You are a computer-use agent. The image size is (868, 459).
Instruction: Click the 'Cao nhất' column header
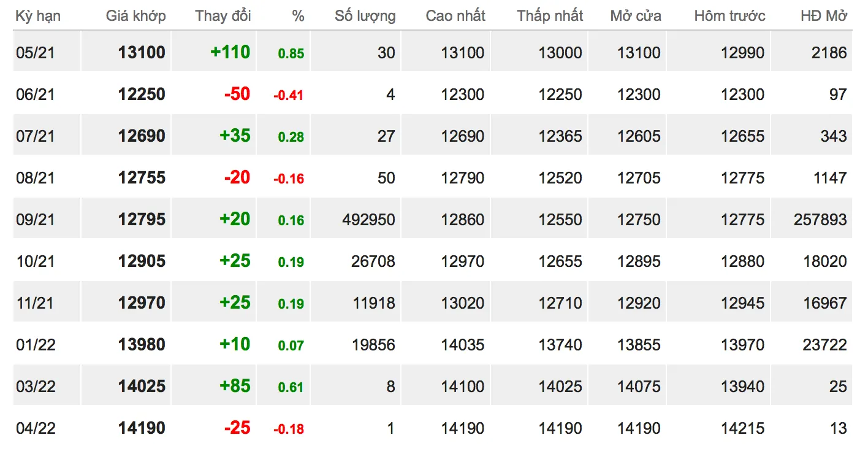click(455, 16)
